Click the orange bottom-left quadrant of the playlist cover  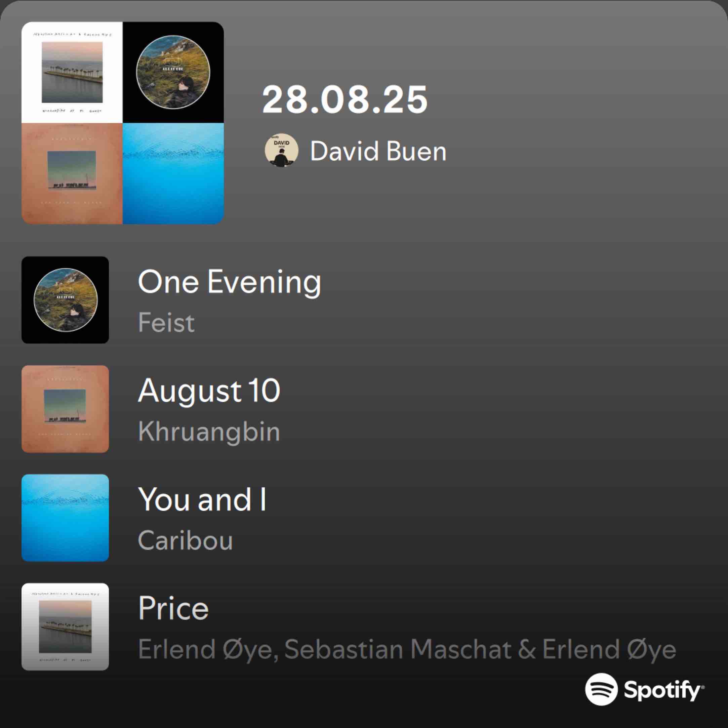click(72, 173)
